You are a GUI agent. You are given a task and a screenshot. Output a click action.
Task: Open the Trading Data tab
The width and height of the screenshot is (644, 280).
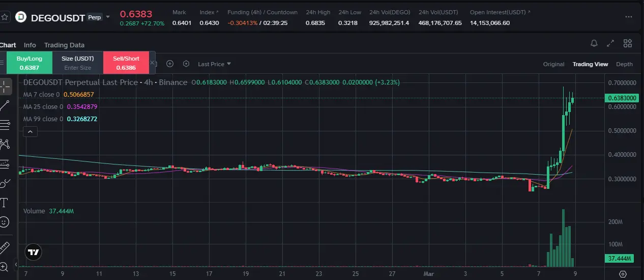[x=64, y=45]
